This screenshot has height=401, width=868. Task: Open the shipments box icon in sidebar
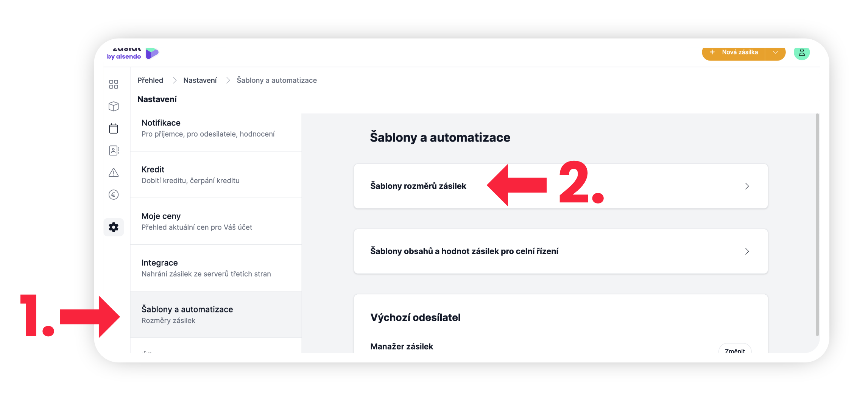[x=114, y=106]
